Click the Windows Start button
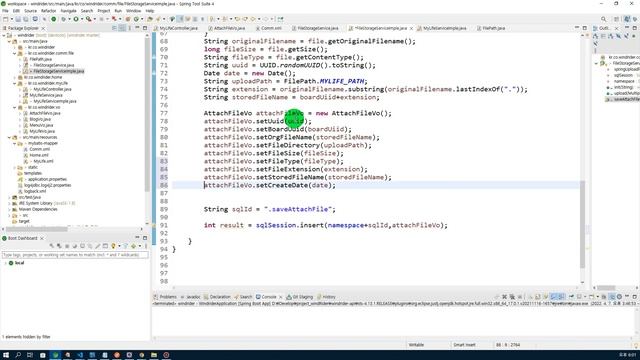 [x=6, y=355]
